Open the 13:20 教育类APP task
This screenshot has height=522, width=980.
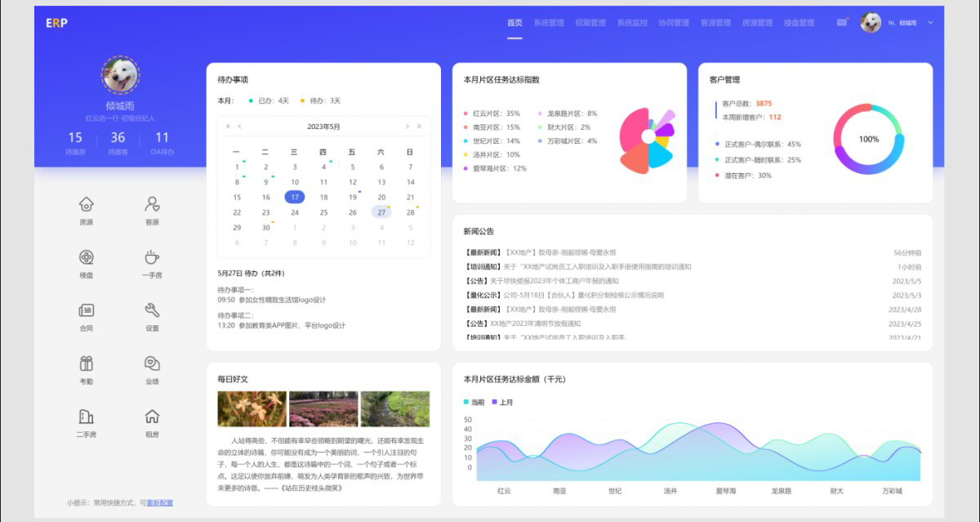pyautogui.click(x=282, y=325)
